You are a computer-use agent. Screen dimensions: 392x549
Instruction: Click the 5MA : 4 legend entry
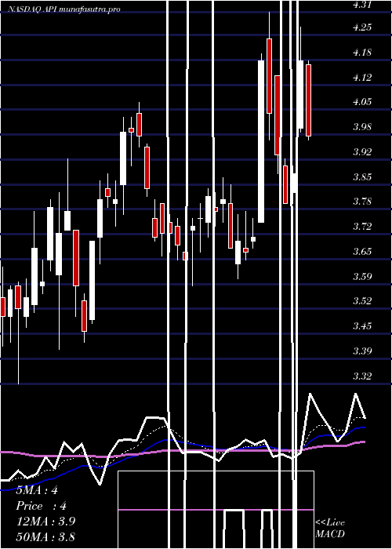(x=37, y=490)
